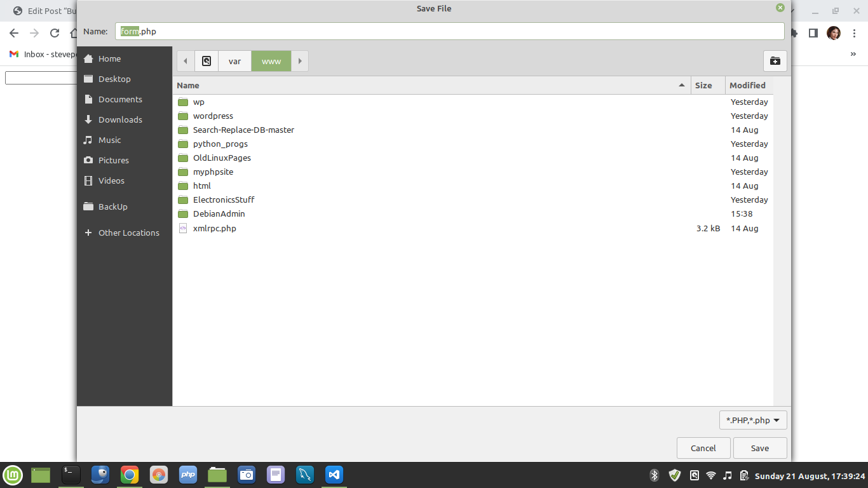Open the Terminal from the taskbar
Image resolution: width=868 pixels, height=488 pixels.
71,475
